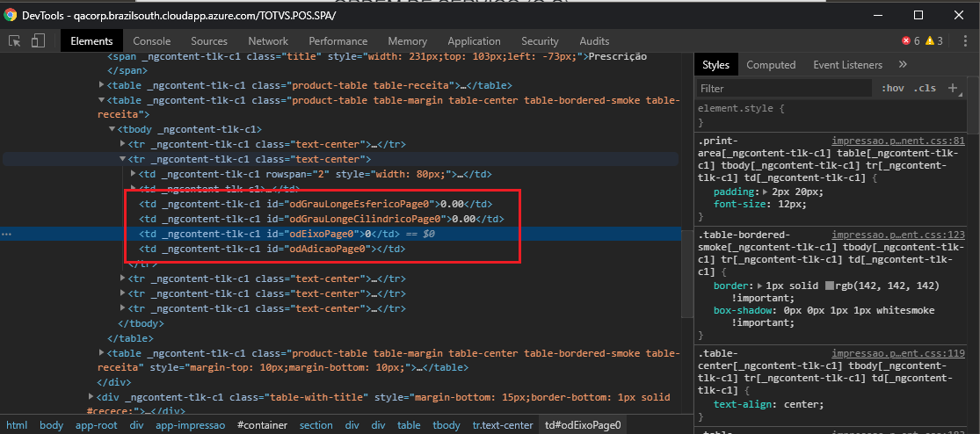This screenshot has height=434, width=980.
Task: Click the red error count indicator
Action: coord(910,40)
